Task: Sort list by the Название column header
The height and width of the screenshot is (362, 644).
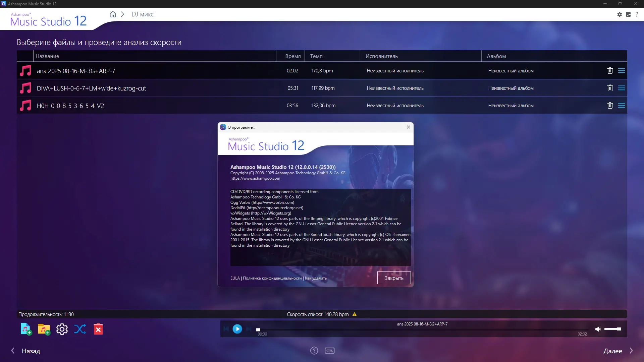Action: tap(47, 56)
